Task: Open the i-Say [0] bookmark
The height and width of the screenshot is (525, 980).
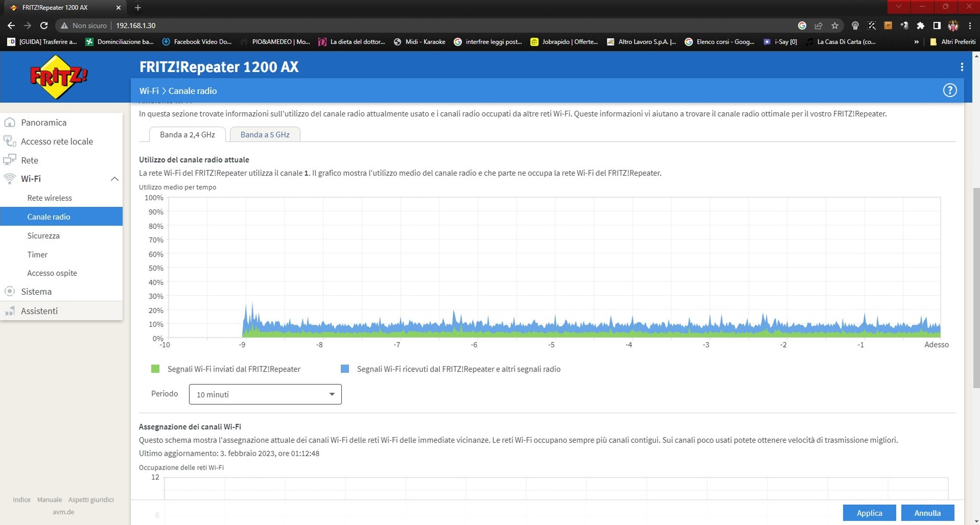Action: click(780, 42)
